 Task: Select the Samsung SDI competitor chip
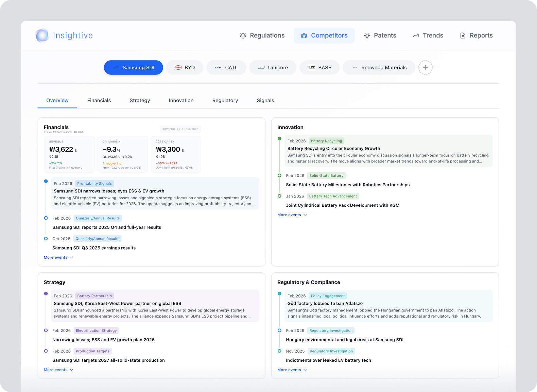point(134,68)
